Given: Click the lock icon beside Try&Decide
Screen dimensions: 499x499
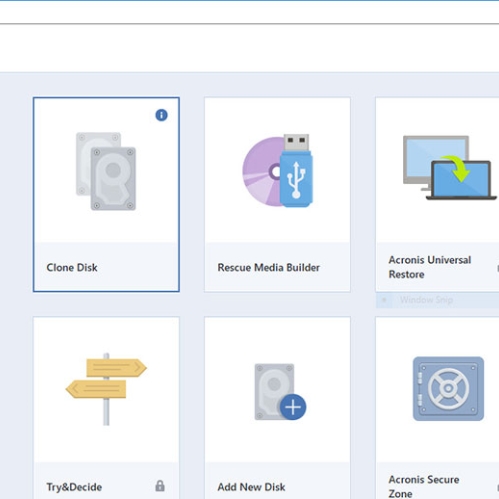Looking at the screenshot, I should tap(160, 486).
